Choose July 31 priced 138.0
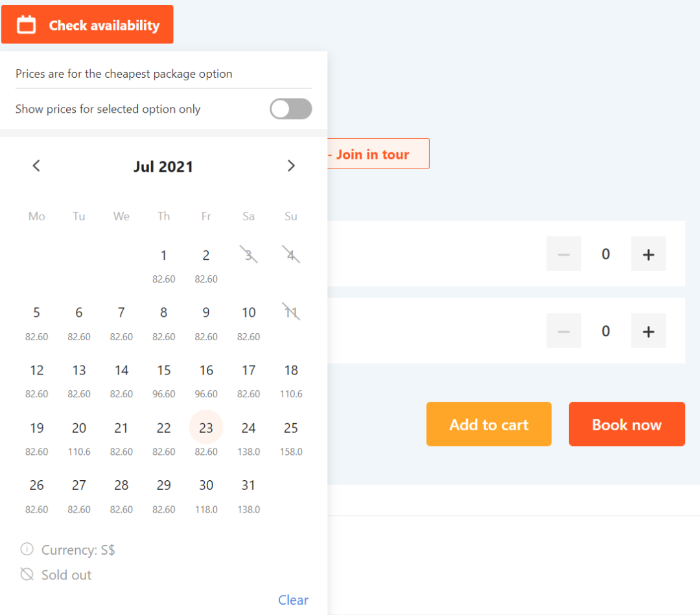This screenshot has width=700, height=615. click(249, 496)
